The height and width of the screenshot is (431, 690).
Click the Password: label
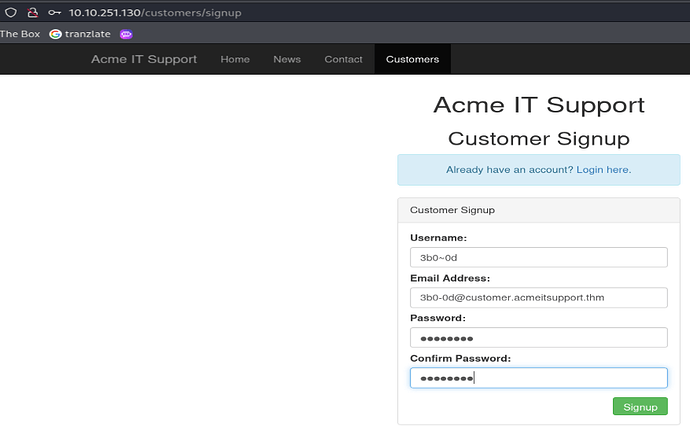coord(437,318)
